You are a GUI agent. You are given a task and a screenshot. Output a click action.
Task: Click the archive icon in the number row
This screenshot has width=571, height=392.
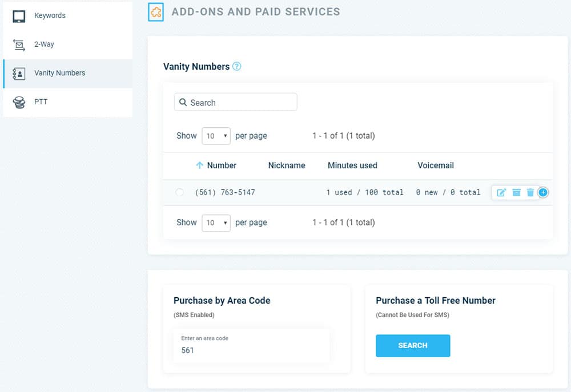tap(516, 192)
